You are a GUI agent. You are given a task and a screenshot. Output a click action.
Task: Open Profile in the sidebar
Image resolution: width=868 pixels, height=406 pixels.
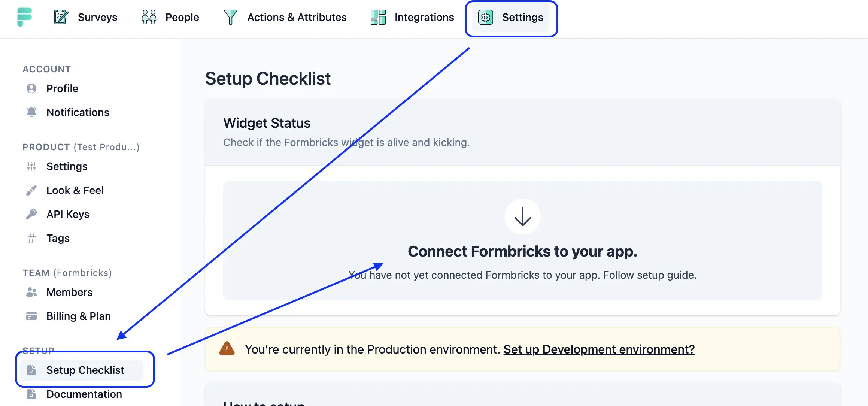click(x=62, y=88)
